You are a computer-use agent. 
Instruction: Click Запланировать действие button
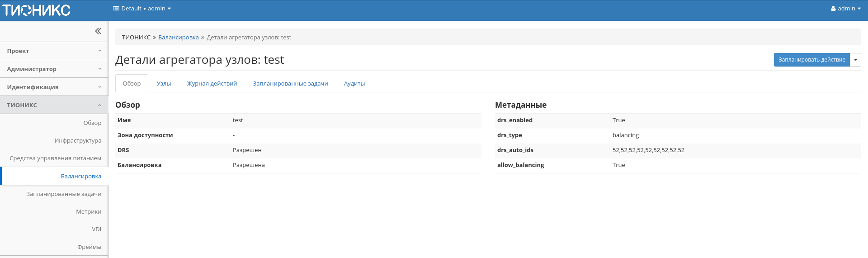coord(811,60)
